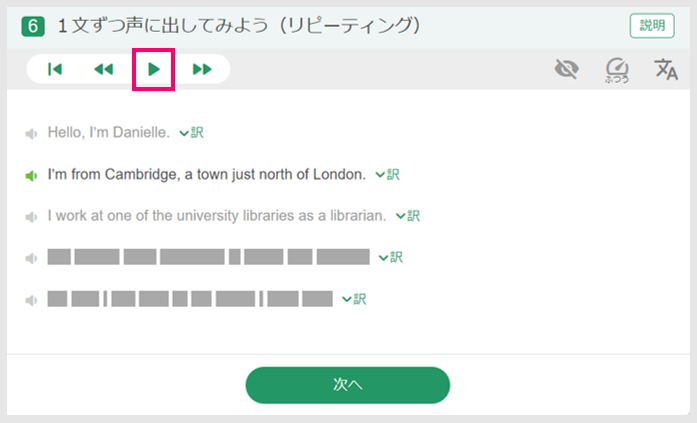Play audio for the librarian sentence
Screen dimensions: 697x423
32,216
